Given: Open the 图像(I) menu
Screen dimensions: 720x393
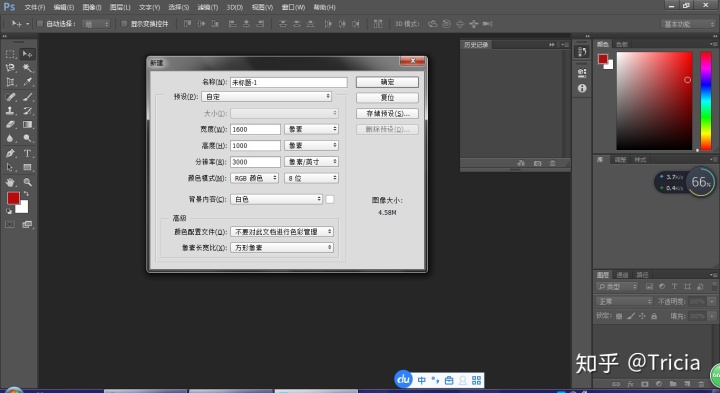Looking at the screenshot, I should click(92, 7).
